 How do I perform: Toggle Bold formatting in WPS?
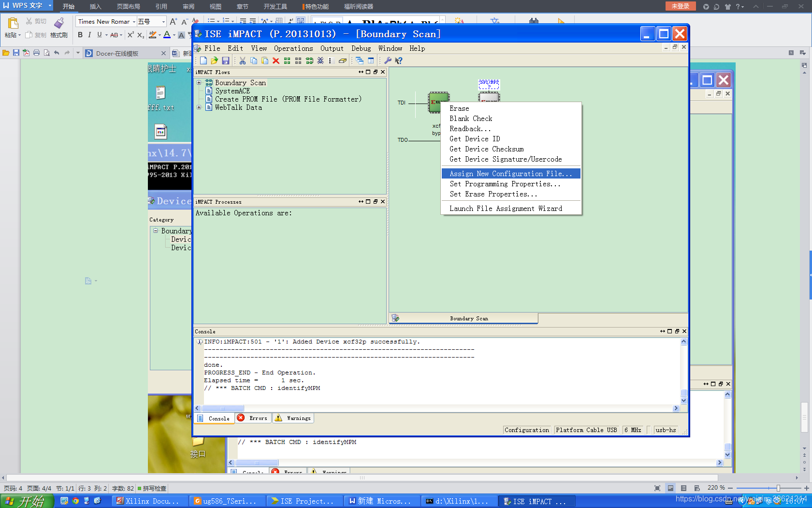(x=80, y=35)
